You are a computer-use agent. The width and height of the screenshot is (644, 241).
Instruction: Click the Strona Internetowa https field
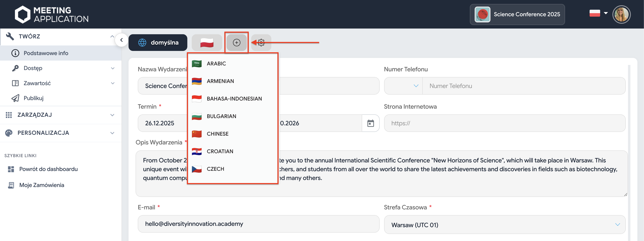pos(504,123)
